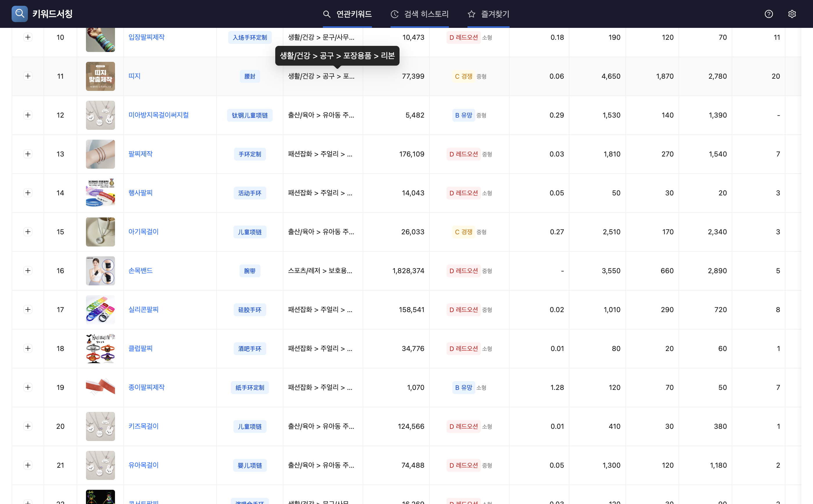Click plus icon on row 17
The width and height of the screenshot is (813, 504).
[28, 310]
